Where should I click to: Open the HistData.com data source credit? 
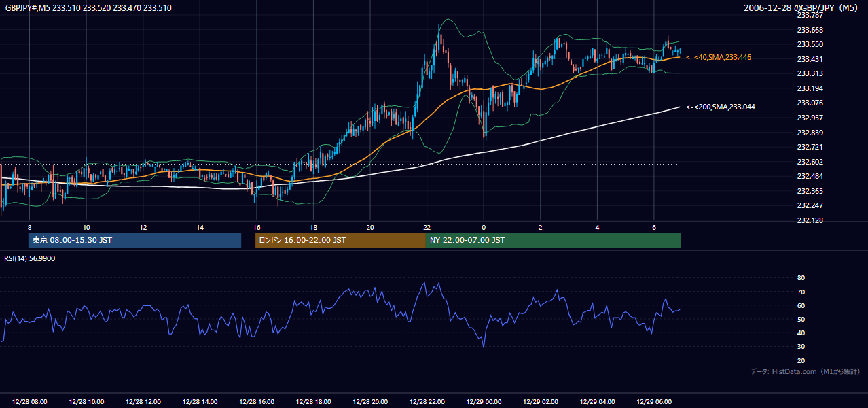(x=806, y=371)
